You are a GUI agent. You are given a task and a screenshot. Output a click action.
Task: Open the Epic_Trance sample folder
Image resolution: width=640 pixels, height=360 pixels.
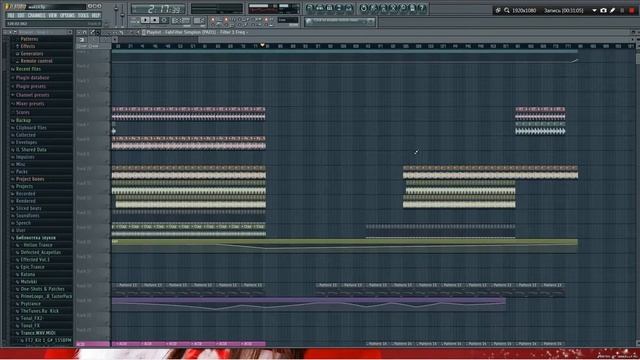click(32, 267)
